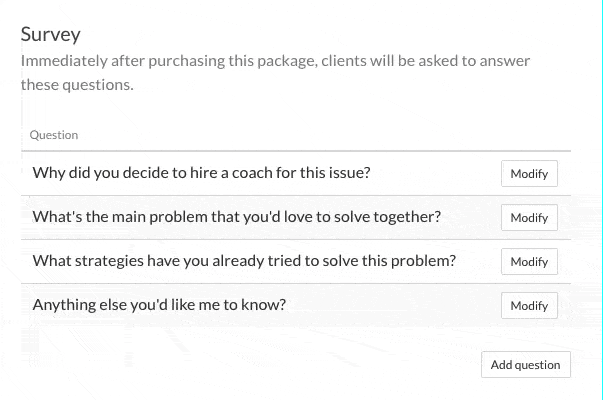Select the 'What's the main problem' question text

click(237, 217)
